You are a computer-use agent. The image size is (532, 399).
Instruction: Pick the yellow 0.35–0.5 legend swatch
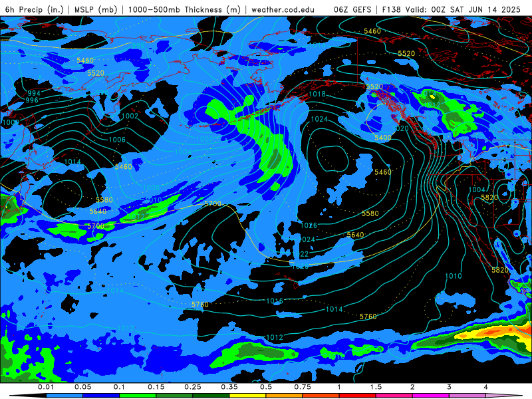tap(247, 396)
